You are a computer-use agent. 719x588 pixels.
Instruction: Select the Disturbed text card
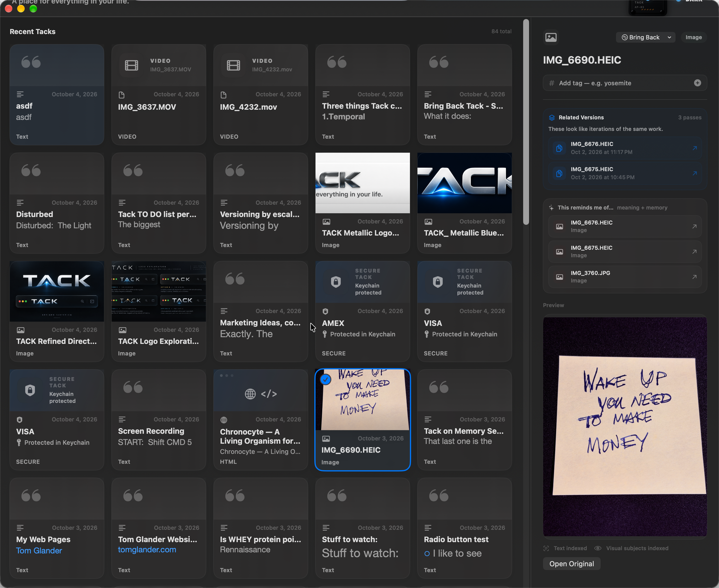(x=57, y=203)
